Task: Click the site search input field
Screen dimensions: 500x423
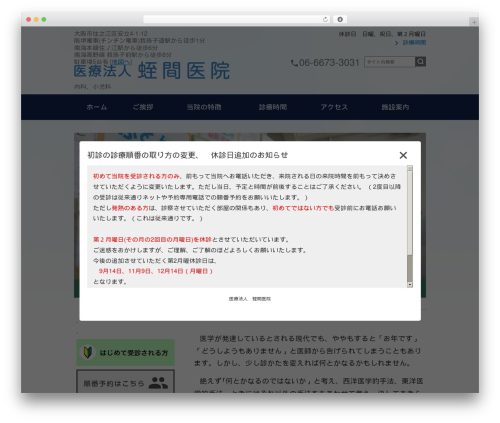Action: coord(390,62)
